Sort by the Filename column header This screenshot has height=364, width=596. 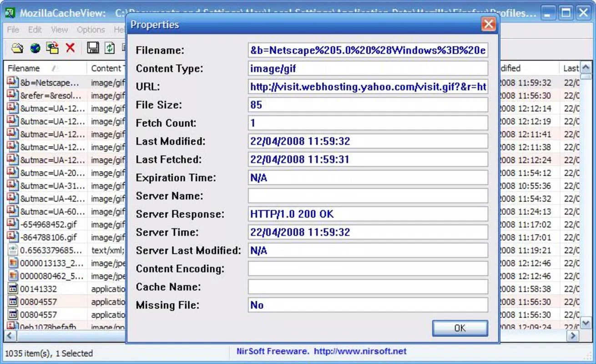(45, 68)
